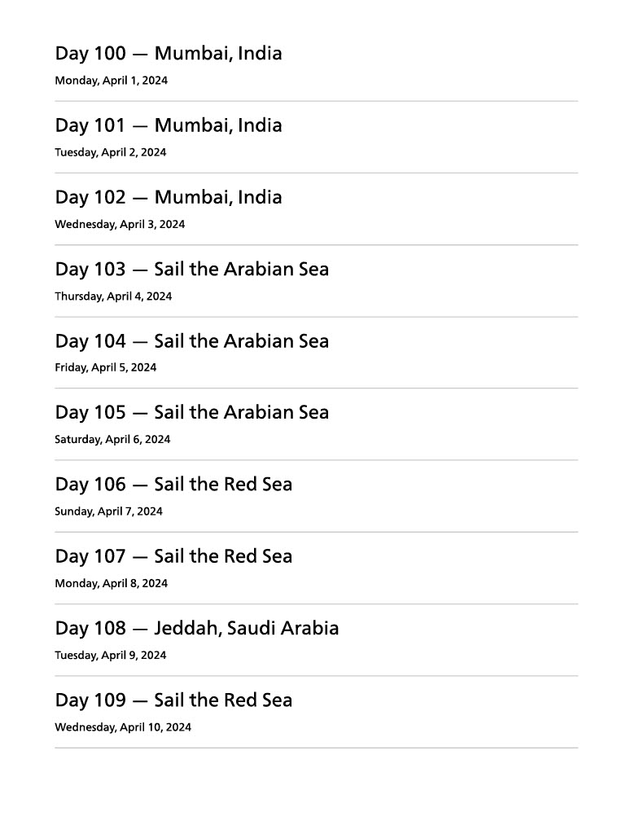Click the Tuesday, April 2, 2024 date
The height and width of the screenshot is (834, 644).
[110, 152]
